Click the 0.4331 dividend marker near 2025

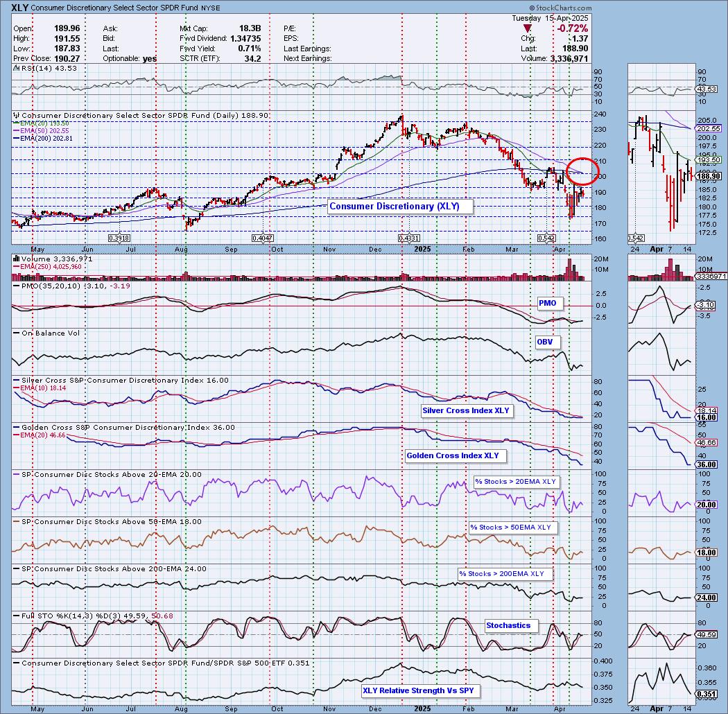(x=408, y=238)
